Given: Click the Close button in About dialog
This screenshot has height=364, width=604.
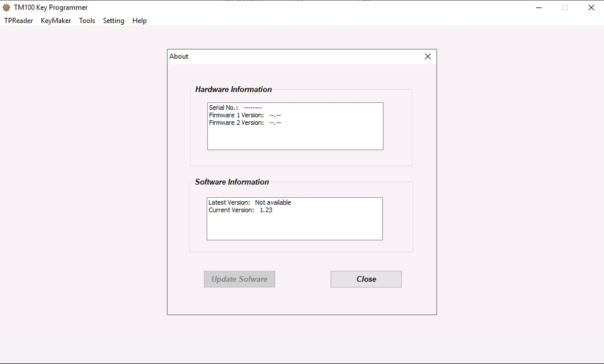Looking at the screenshot, I should [x=366, y=279].
